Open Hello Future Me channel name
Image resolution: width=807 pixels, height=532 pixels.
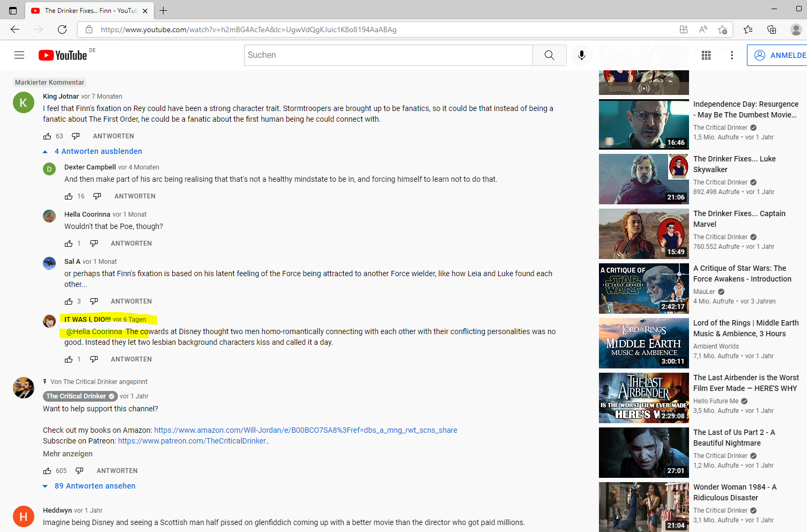716,401
